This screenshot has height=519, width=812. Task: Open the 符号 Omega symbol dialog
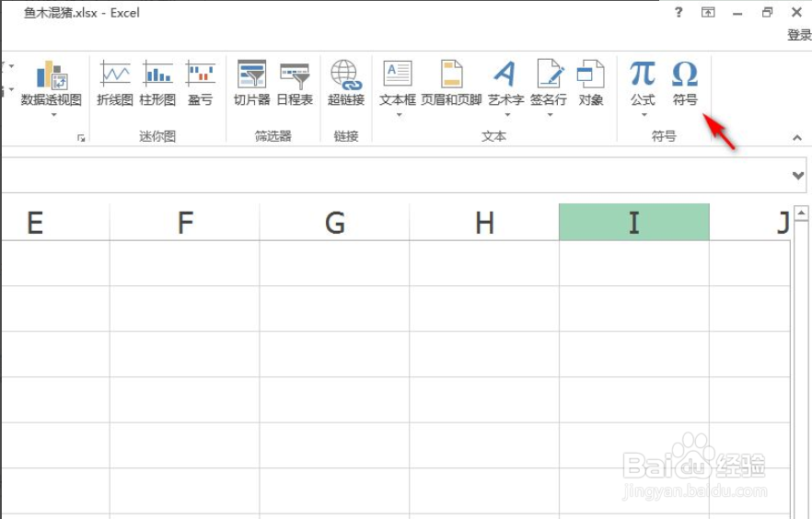coord(684,81)
